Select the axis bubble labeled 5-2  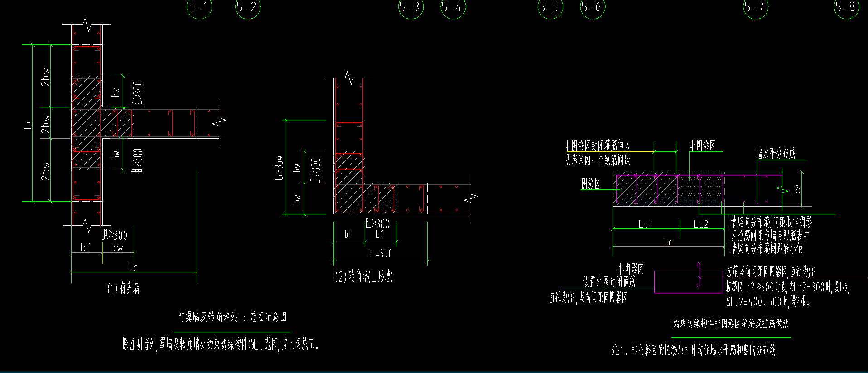248,7
